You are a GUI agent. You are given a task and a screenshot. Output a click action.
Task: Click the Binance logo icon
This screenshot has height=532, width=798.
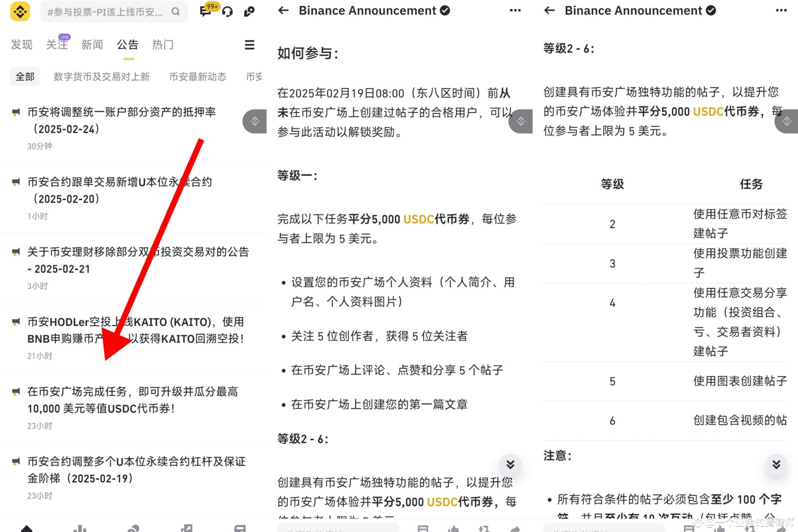coord(20,11)
